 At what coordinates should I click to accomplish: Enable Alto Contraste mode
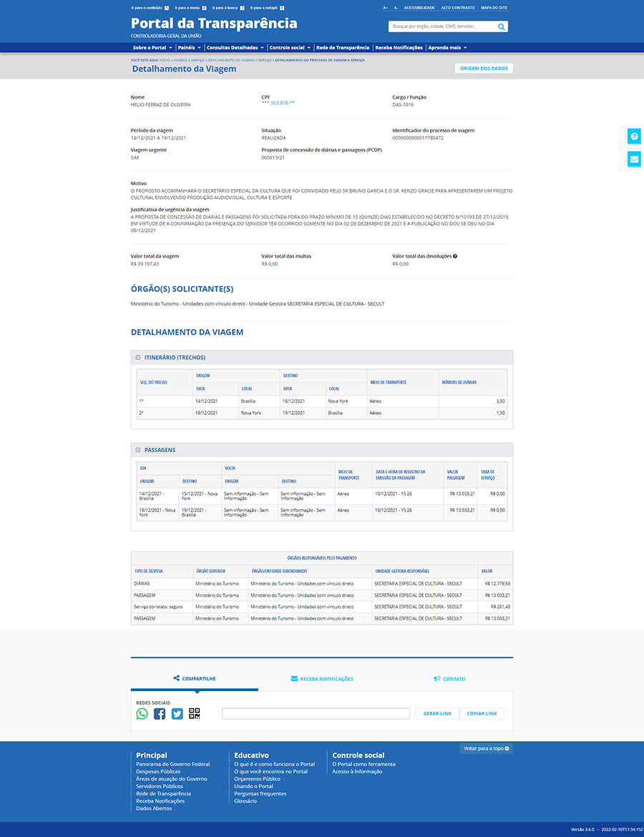pos(457,8)
